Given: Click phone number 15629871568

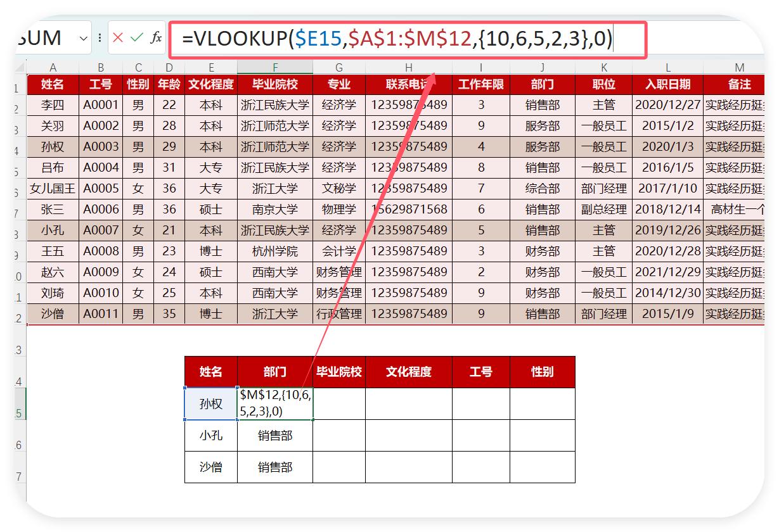Looking at the screenshot, I should [409, 210].
